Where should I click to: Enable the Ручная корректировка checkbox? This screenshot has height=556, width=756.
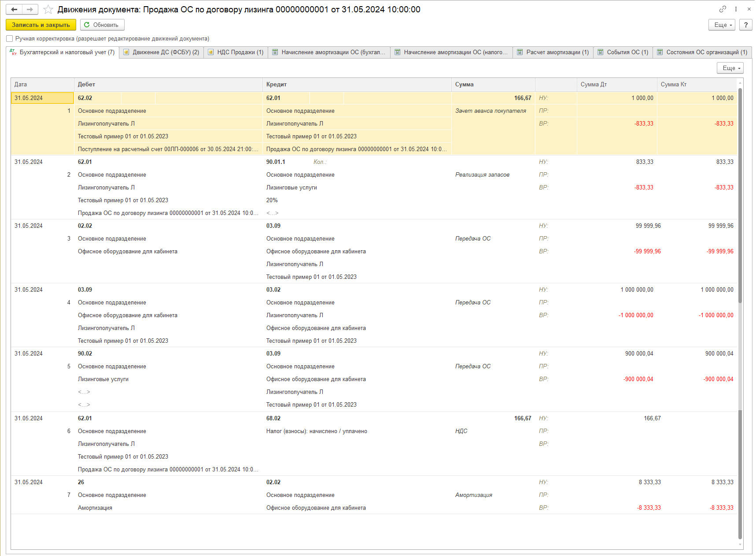click(10, 39)
